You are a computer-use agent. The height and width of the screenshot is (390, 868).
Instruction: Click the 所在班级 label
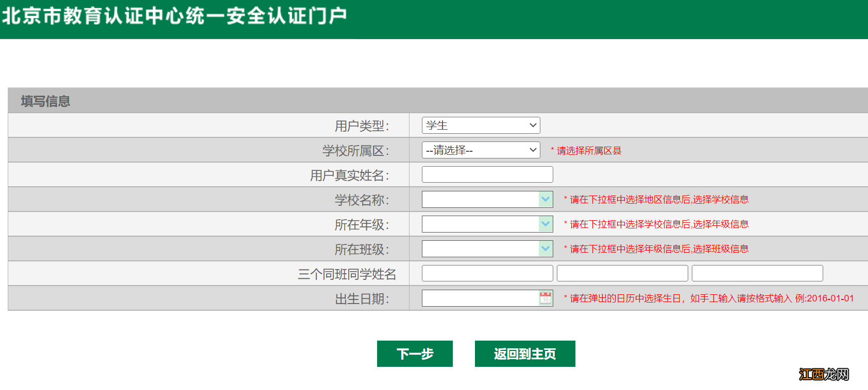(362, 249)
